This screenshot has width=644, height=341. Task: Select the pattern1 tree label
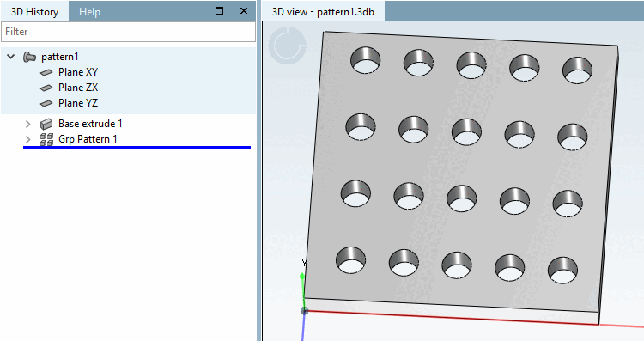tap(60, 57)
